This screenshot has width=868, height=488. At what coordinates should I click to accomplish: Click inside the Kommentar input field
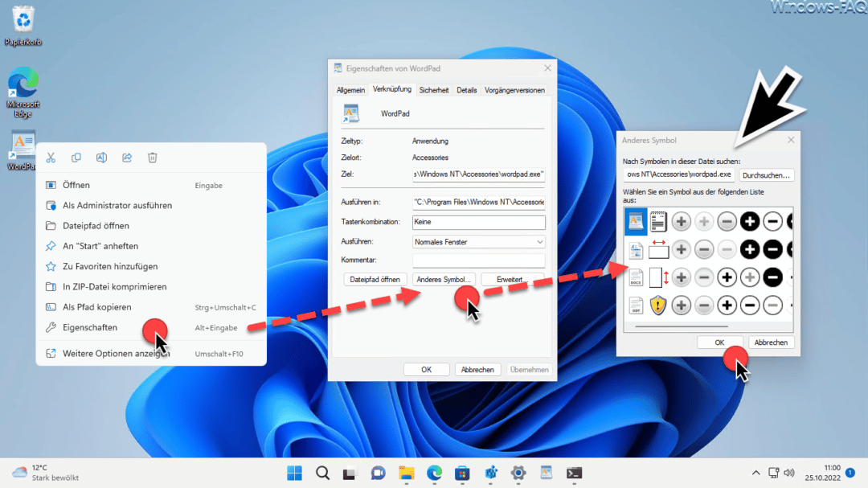(x=478, y=260)
